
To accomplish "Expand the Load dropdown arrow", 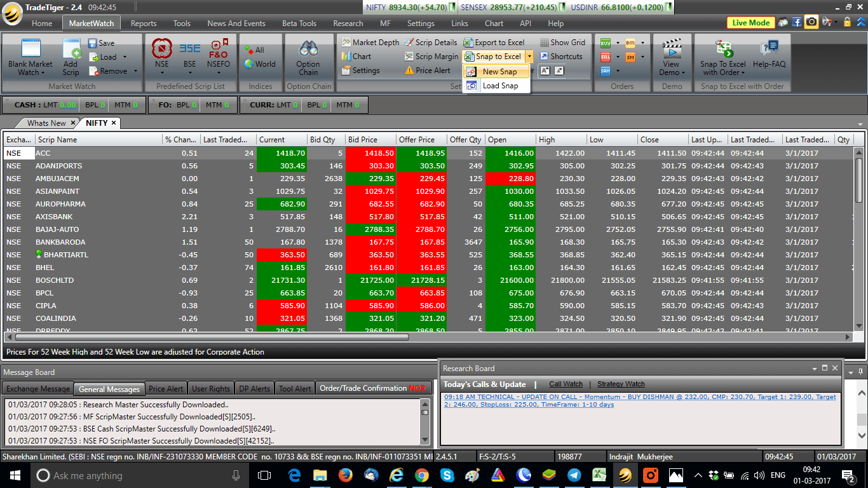I will [125, 57].
